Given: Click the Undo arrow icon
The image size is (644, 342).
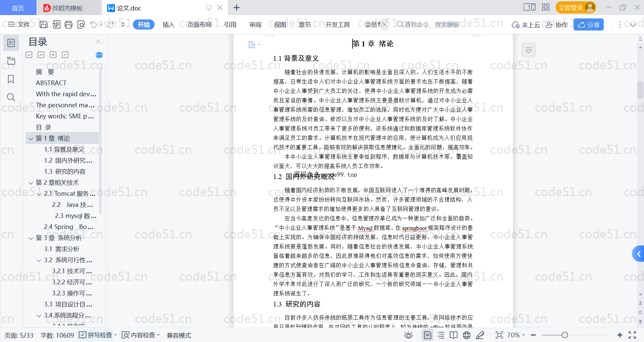Looking at the screenshot, I should 94,24.
